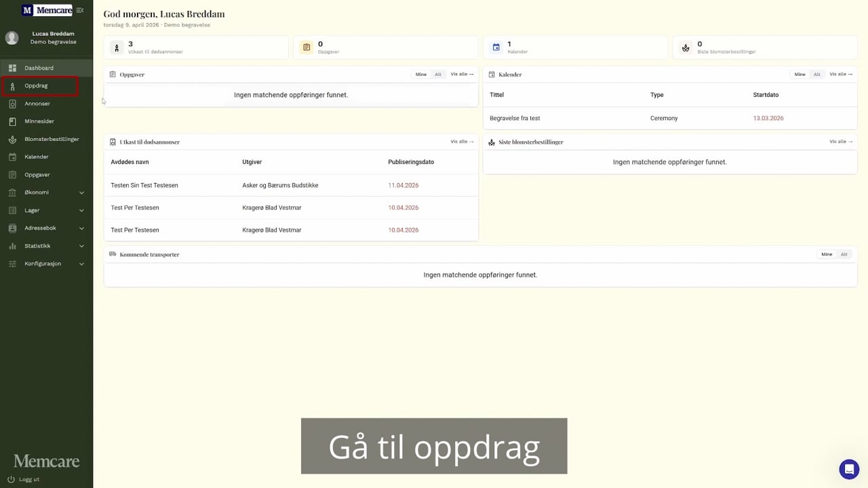This screenshot has height=488, width=868.
Task: Expand the Økonomi menu chevron
Action: (x=81, y=192)
